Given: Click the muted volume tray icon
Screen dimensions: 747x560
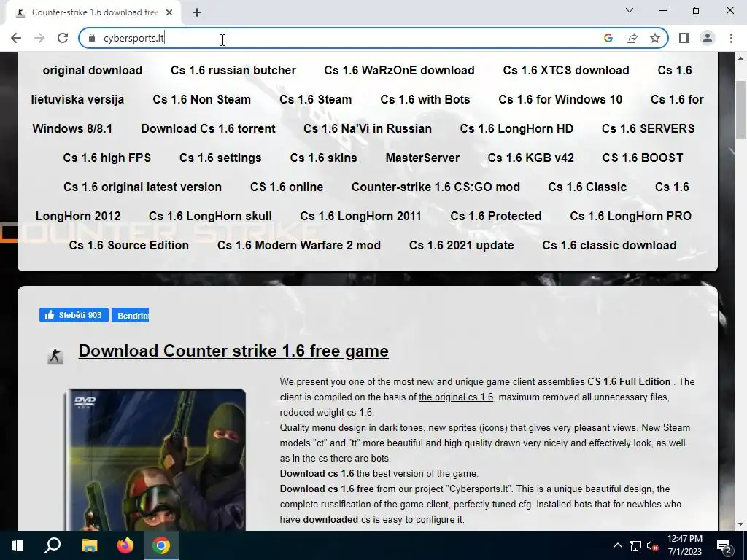Looking at the screenshot, I should (653, 545).
